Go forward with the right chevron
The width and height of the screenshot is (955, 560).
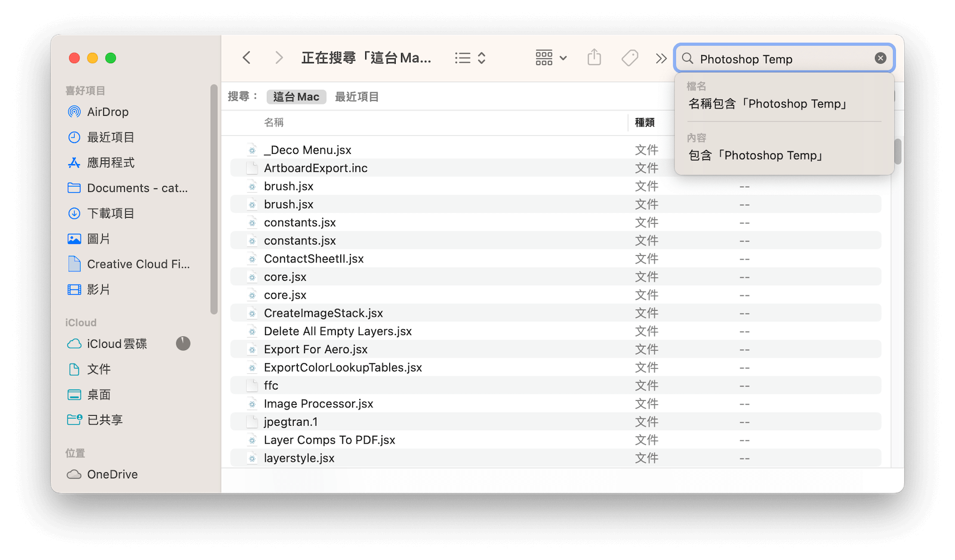pyautogui.click(x=279, y=58)
